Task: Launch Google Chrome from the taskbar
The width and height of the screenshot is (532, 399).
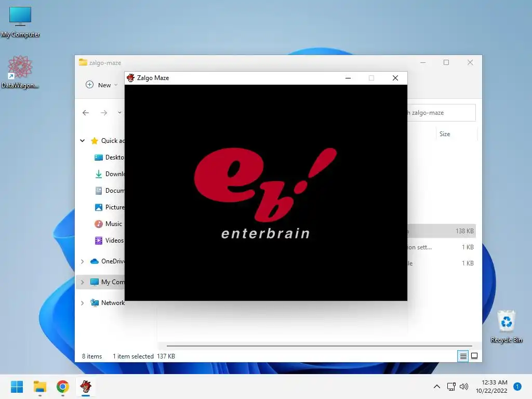Action: click(63, 387)
